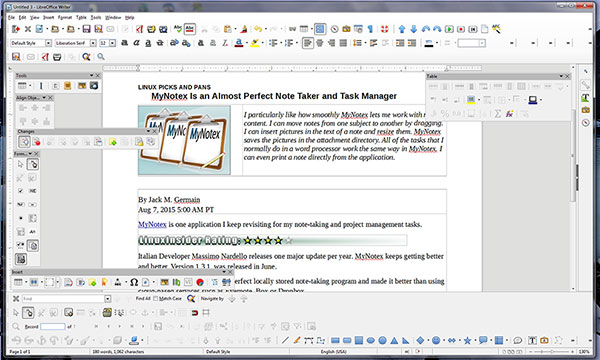
Task: Toggle Italic formatting
Action: [x=136, y=43]
